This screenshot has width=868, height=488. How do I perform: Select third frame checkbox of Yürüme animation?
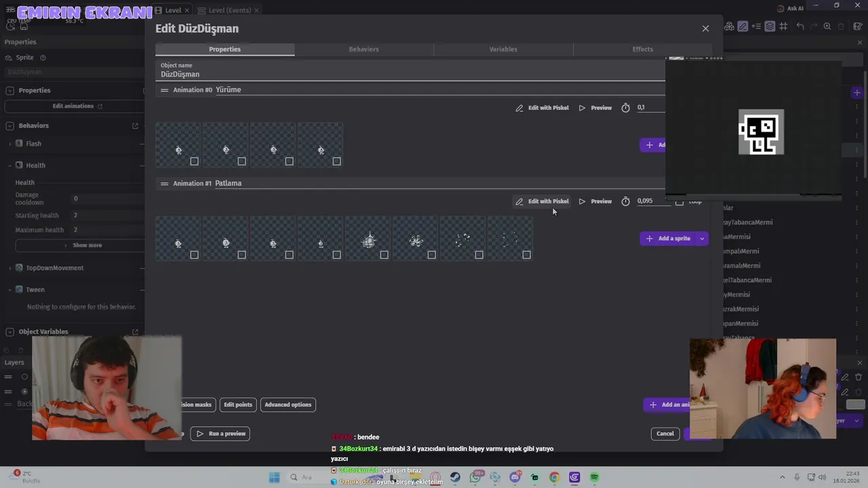coord(290,161)
